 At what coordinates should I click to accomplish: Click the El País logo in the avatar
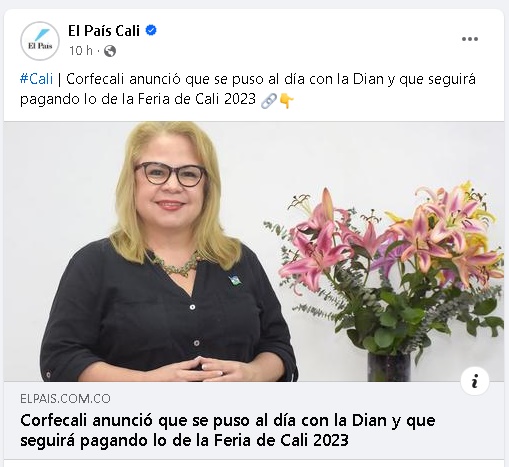point(40,41)
